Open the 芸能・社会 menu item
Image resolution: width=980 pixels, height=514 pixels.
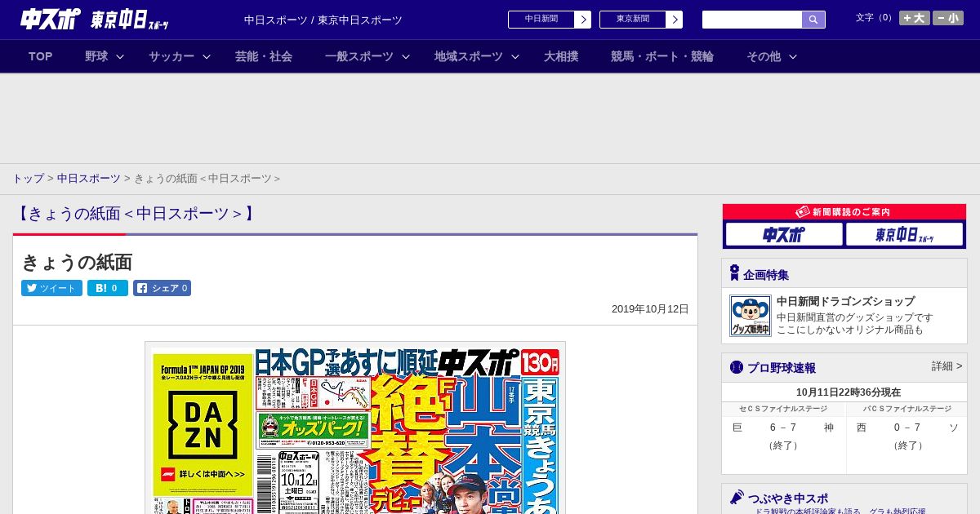point(264,56)
